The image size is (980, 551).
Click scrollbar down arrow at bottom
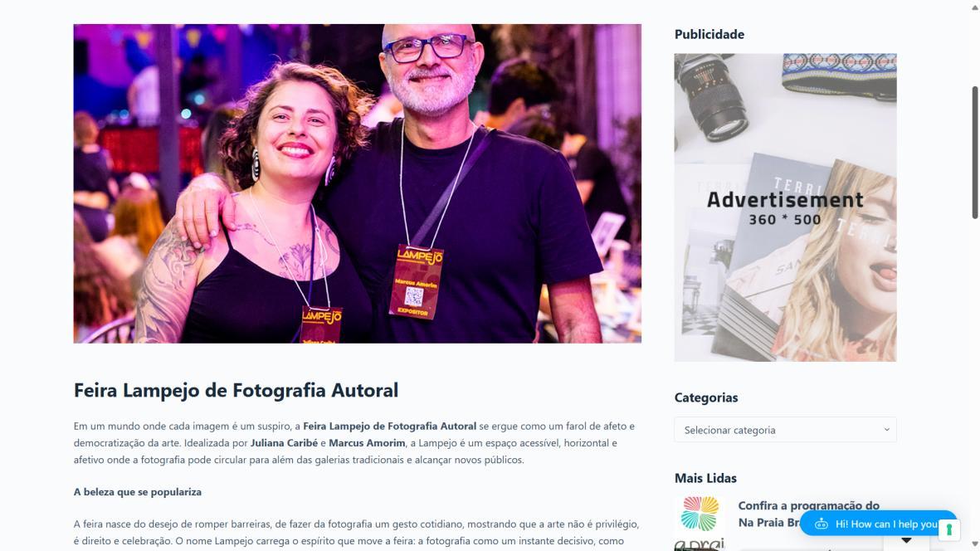click(974, 544)
